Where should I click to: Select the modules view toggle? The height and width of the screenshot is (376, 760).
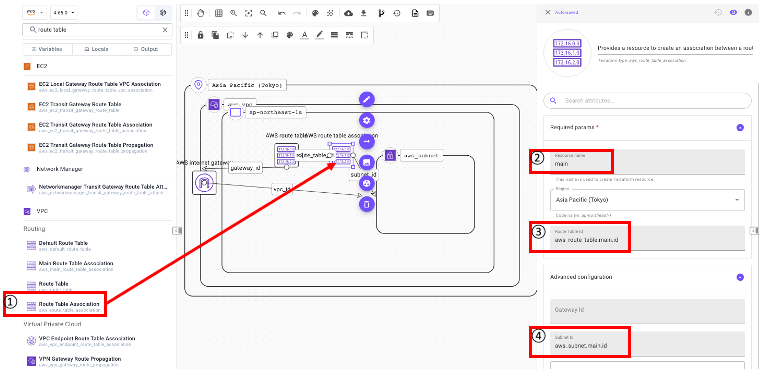(x=163, y=13)
